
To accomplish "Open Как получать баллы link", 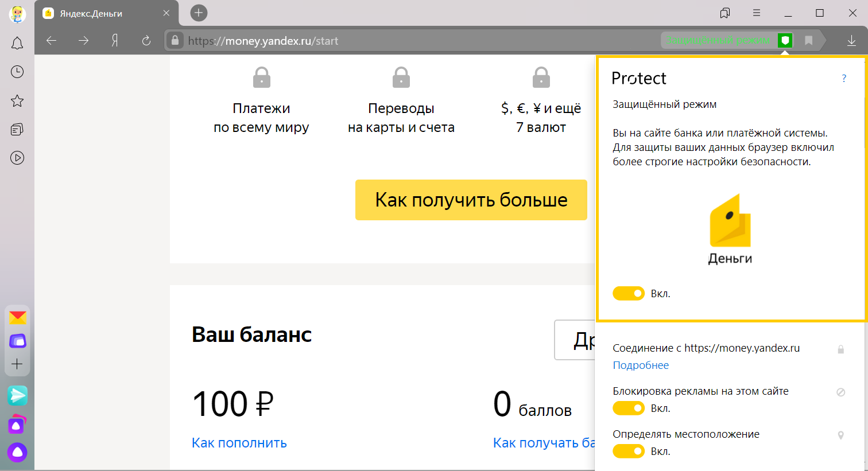I will tap(544, 443).
